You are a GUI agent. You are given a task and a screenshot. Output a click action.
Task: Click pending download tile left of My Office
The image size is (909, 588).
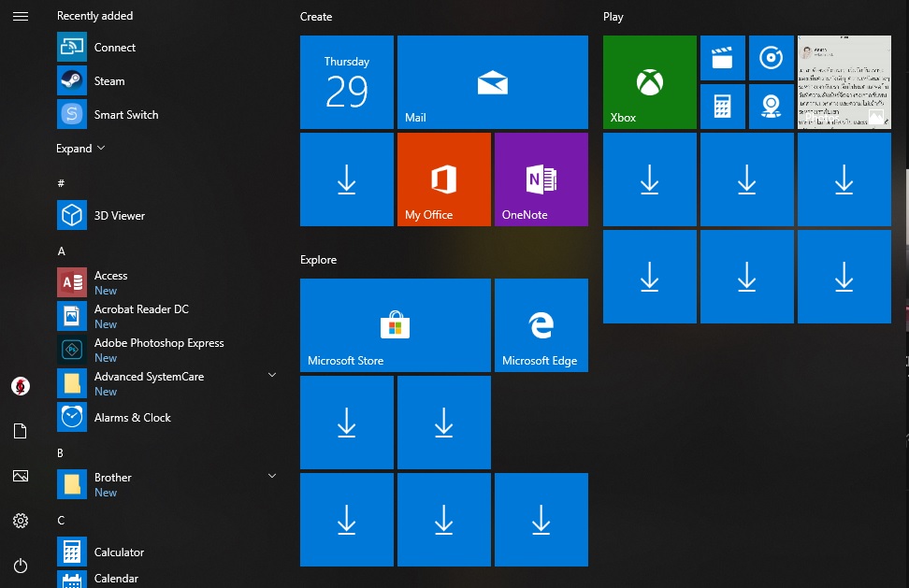click(x=347, y=179)
